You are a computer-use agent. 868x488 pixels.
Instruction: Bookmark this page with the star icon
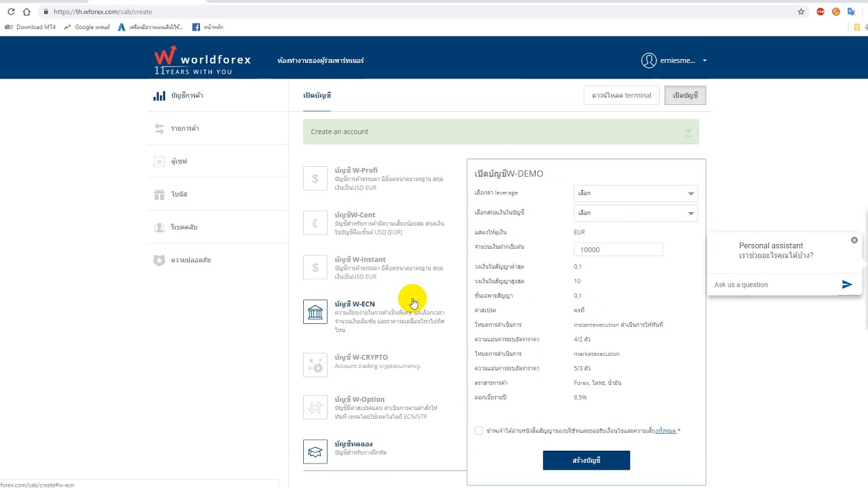point(801,12)
